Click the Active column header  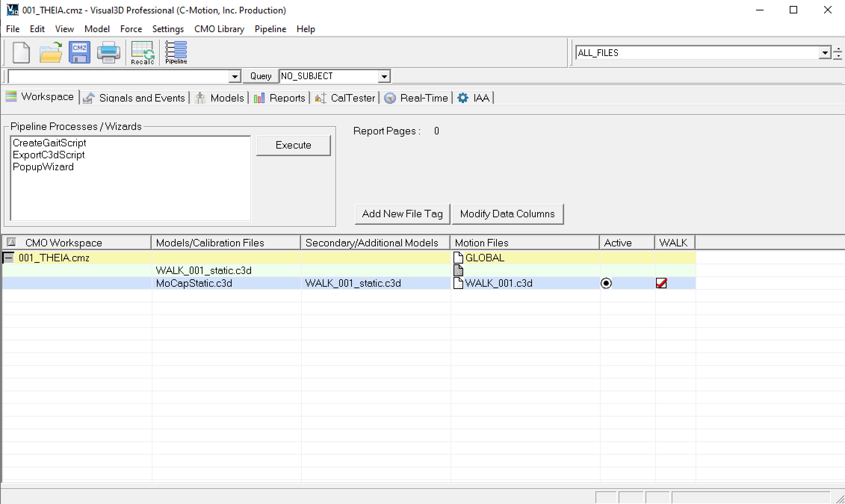pos(627,243)
